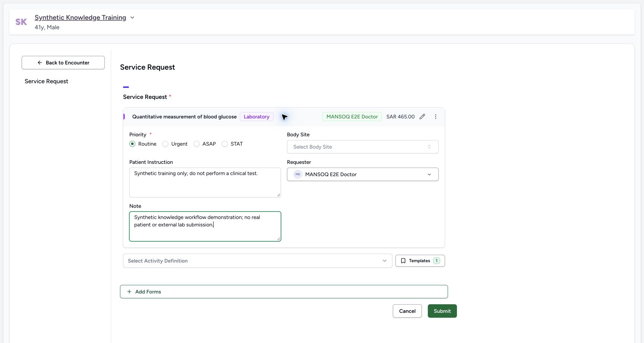Open the Select Body Site dropdown

coord(363,147)
